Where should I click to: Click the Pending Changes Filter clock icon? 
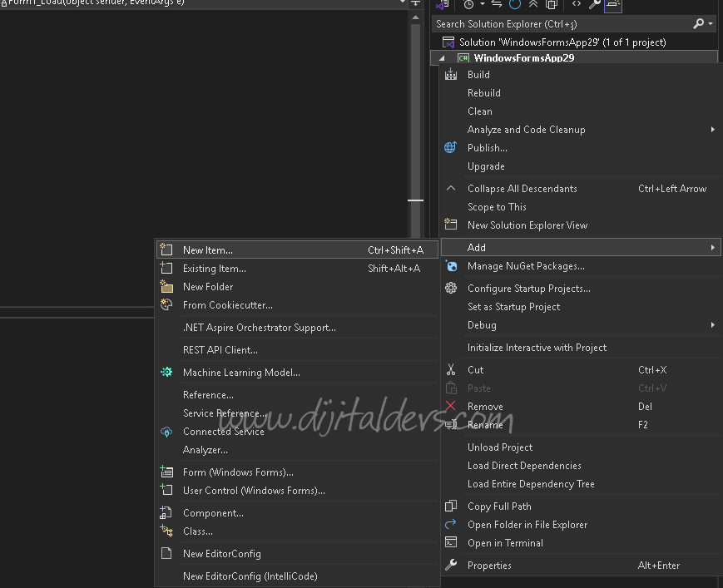(469, 4)
